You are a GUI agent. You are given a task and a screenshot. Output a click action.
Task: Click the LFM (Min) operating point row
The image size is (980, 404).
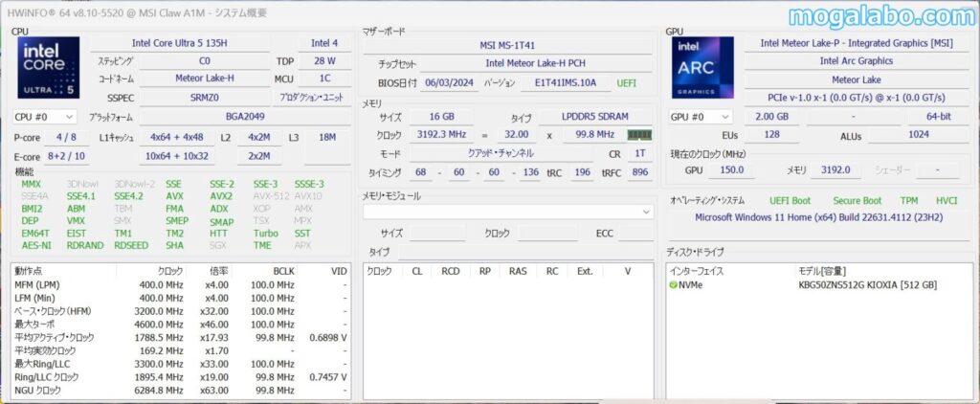click(x=180, y=298)
